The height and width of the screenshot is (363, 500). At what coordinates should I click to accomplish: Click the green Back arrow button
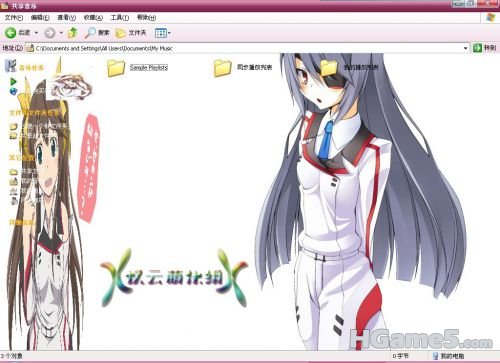coord(10,33)
